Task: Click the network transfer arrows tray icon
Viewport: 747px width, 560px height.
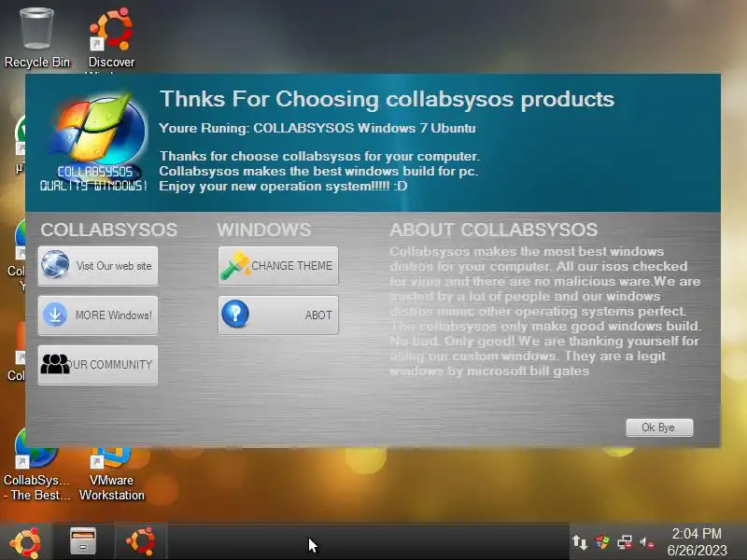Action: 579,542
